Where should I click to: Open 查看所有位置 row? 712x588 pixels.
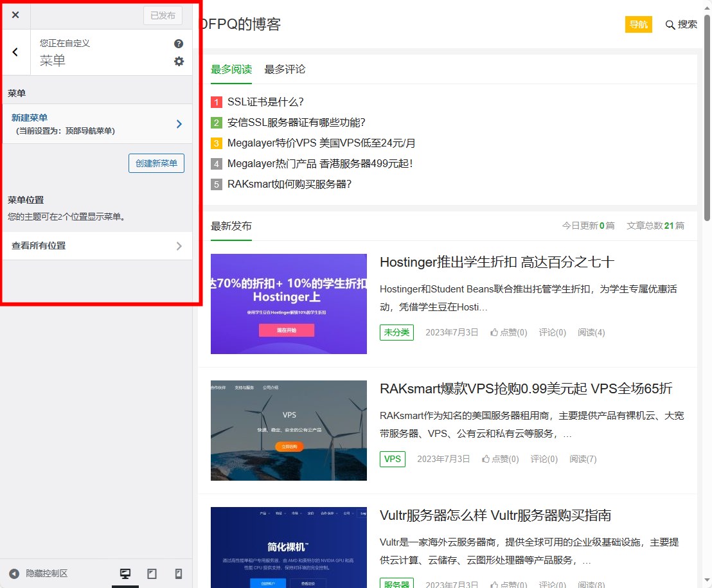click(x=97, y=245)
